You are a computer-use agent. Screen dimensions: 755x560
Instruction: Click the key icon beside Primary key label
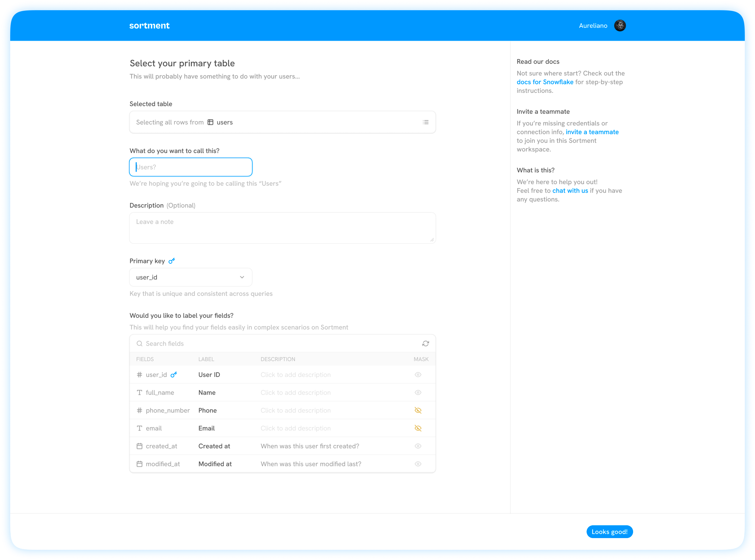(171, 261)
